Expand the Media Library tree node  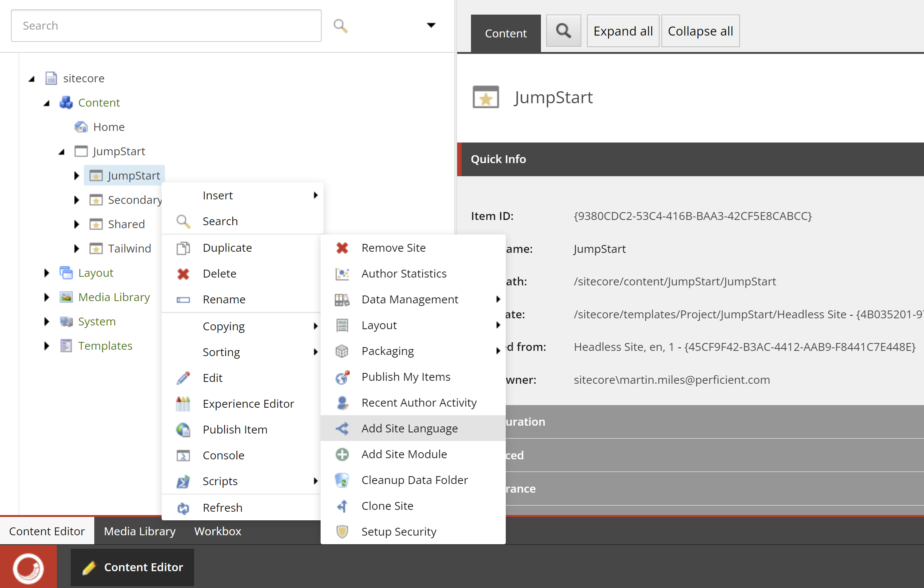pyautogui.click(x=47, y=297)
